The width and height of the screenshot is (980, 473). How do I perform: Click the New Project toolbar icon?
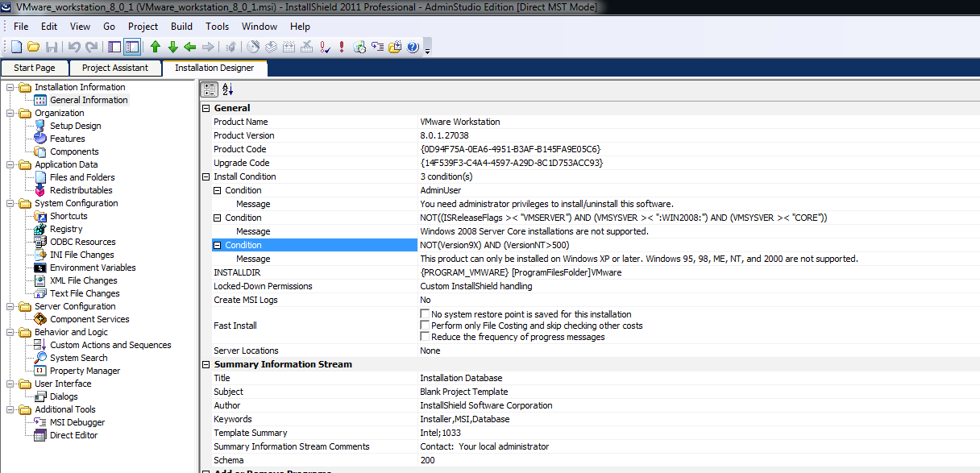tap(16, 47)
